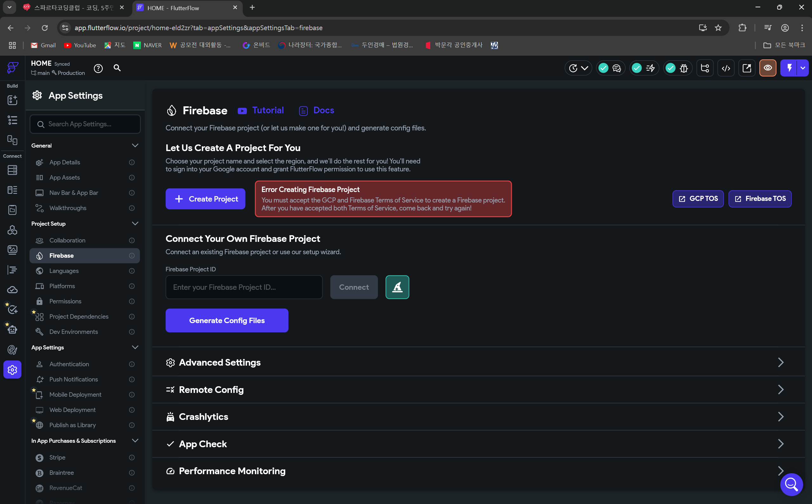812x504 pixels.
Task: Click the FlutterFlow logo
Action: click(12, 68)
